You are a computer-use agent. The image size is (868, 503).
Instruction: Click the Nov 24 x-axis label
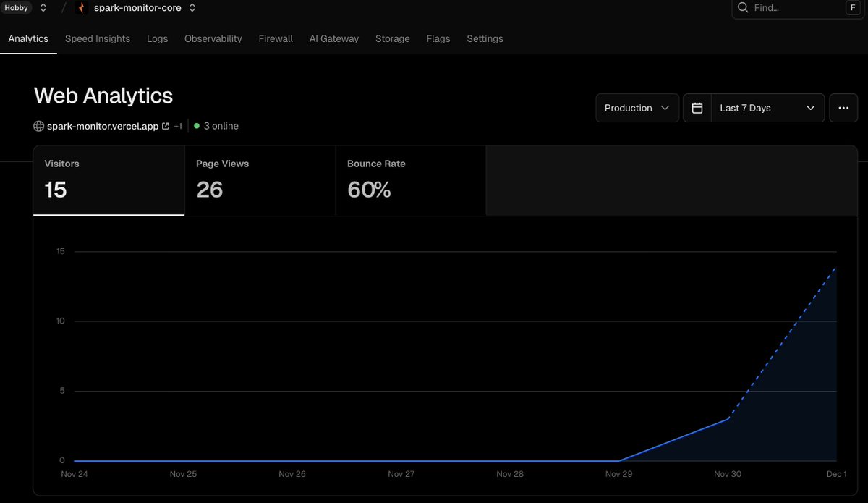75,474
